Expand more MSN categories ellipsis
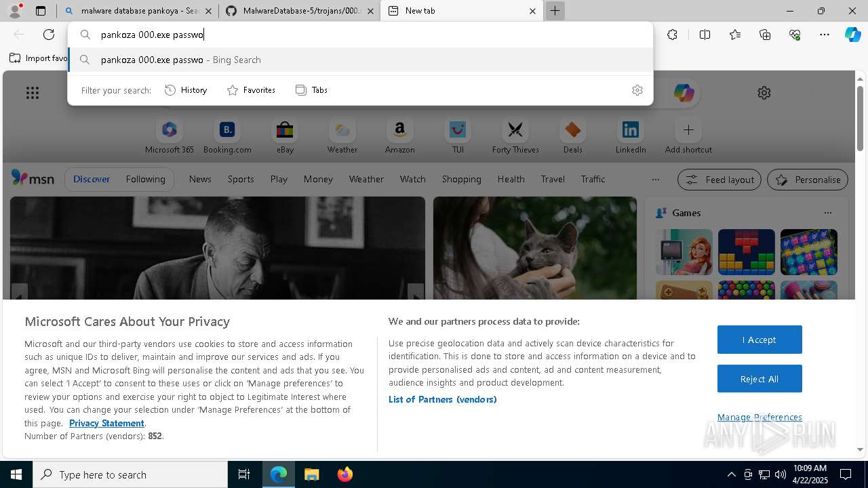Viewport: 868px width, 488px height. pyautogui.click(x=655, y=180)
